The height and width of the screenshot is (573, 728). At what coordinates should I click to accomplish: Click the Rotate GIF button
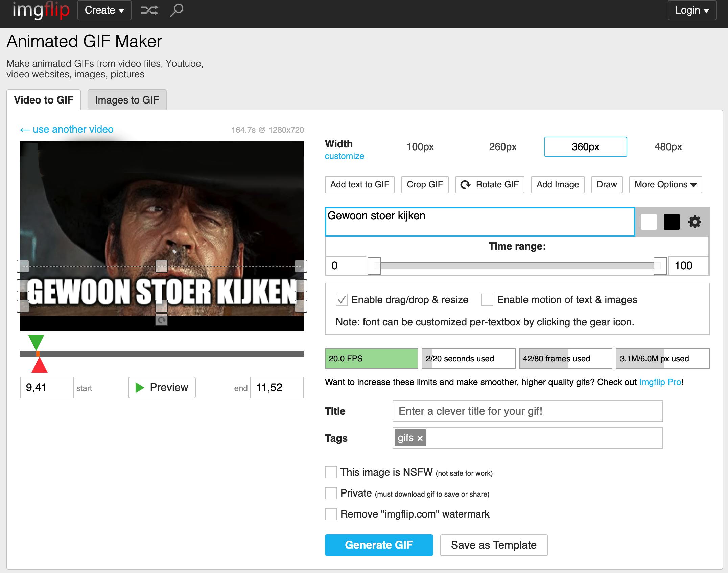[490, 185]
